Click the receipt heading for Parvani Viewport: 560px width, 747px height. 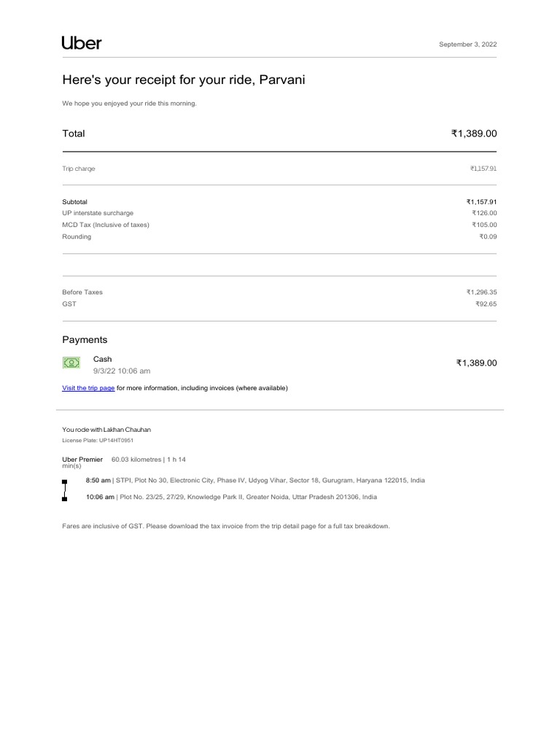[x=183, y=80]
